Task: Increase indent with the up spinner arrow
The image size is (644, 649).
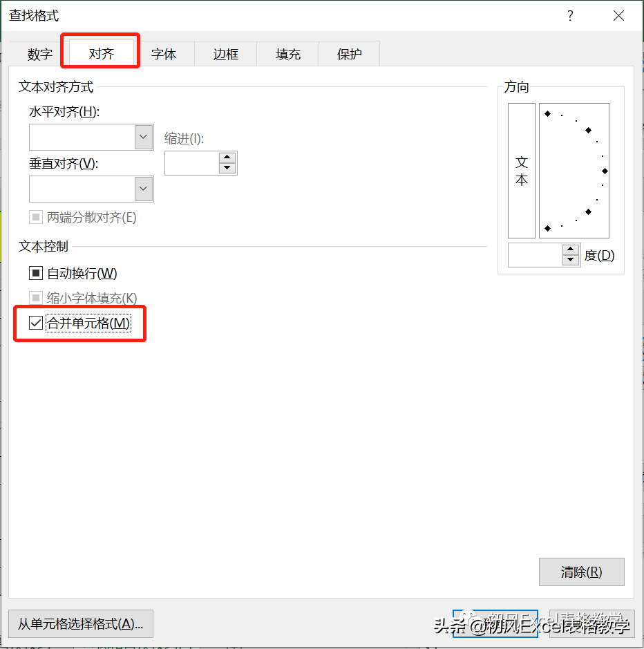Action: [x=227, y=158]
